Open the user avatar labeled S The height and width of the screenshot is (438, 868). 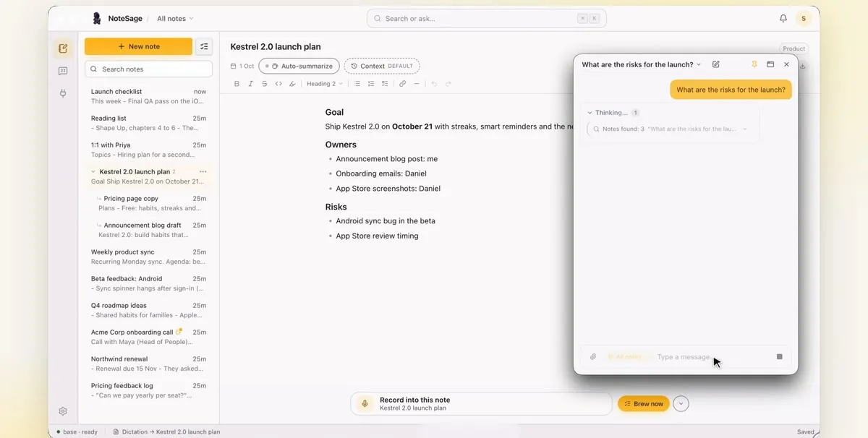[x=803, y=18]
